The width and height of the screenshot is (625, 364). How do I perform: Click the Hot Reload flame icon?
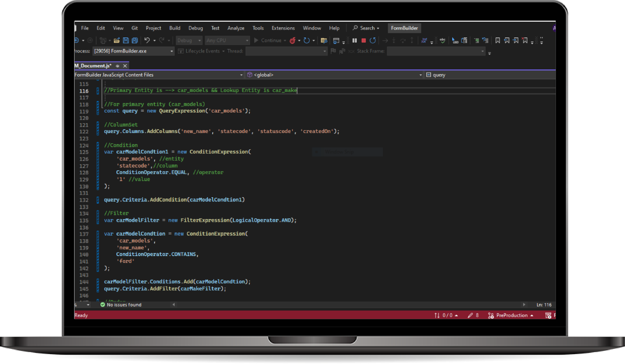[x=293, y=40]
